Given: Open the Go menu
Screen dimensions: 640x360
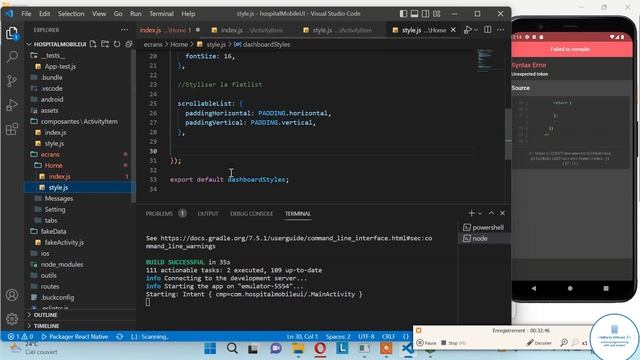Looking at the screenshot, I should (x=118, y=13).
